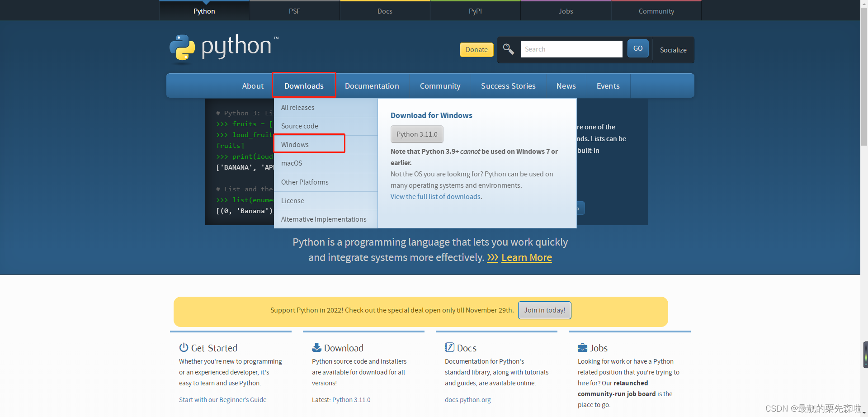Choose Source code from the Downloads submenu

tap(325, 126)
